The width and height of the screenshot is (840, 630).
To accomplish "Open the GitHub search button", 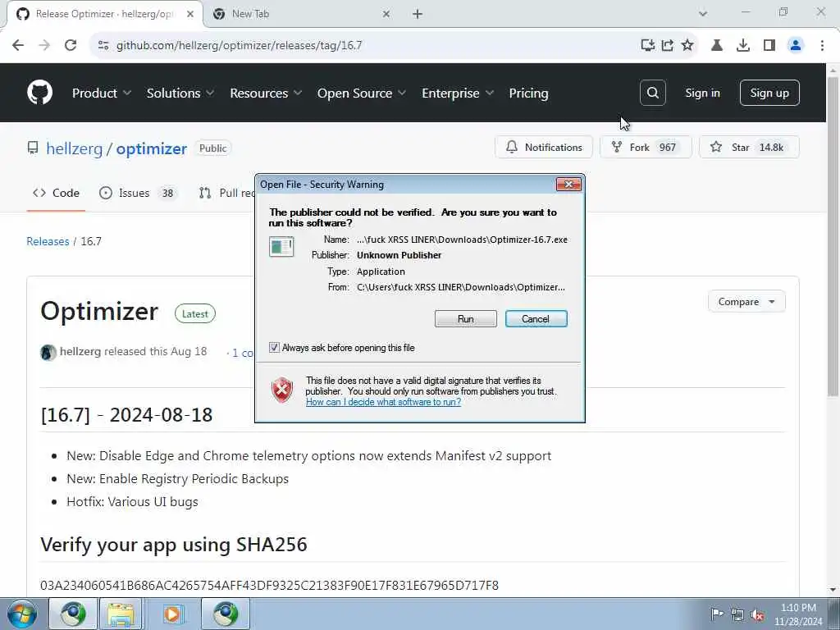I will tap(652, 93).
